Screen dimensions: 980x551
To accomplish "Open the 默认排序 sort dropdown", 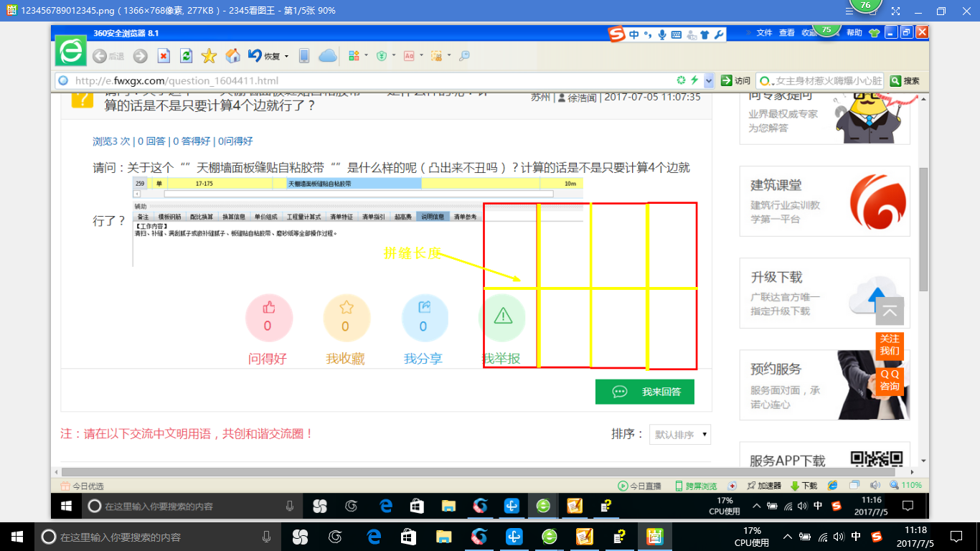I will pyautogui.click(x=679, y=435).
